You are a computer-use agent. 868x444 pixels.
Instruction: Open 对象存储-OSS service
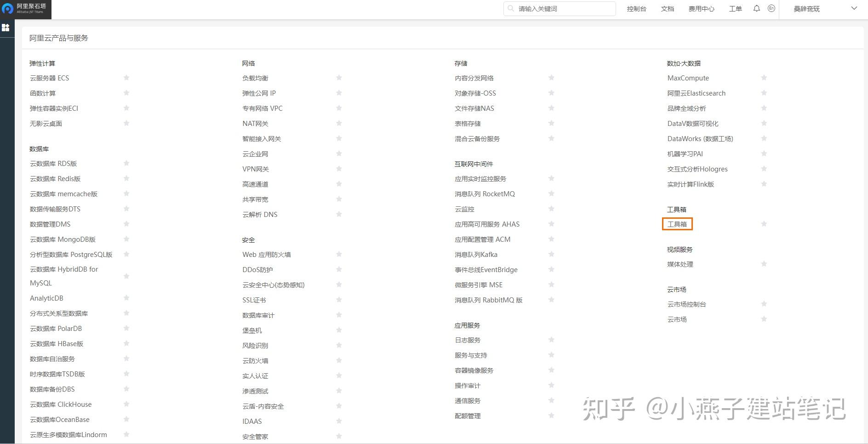point(475,93)
